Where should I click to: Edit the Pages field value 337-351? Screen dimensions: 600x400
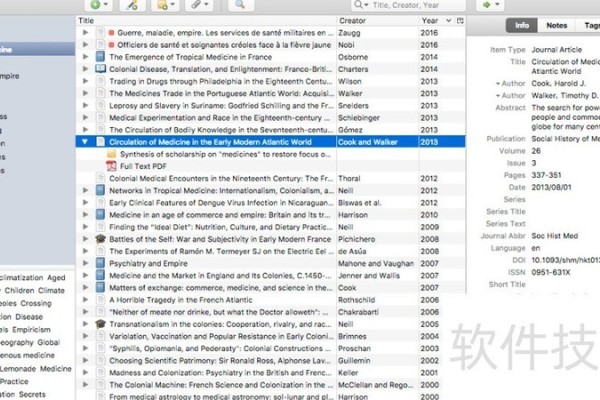tap(546, 175)
